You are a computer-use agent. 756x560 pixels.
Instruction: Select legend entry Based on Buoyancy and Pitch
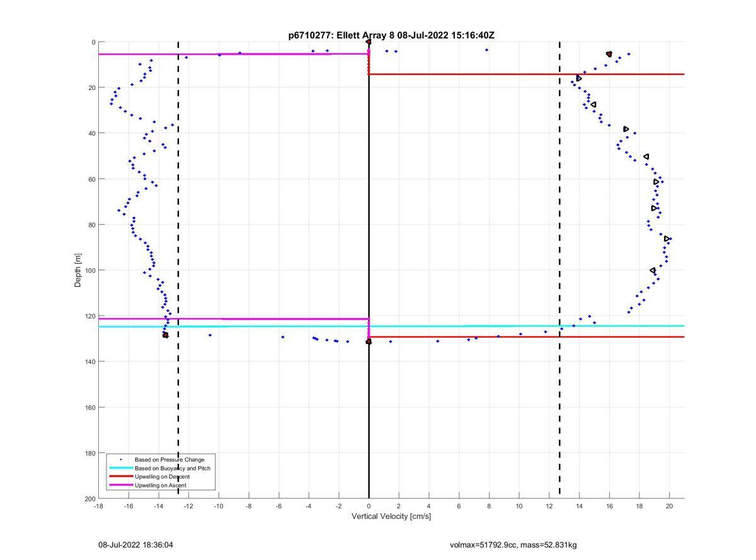[x=173, y=468]
